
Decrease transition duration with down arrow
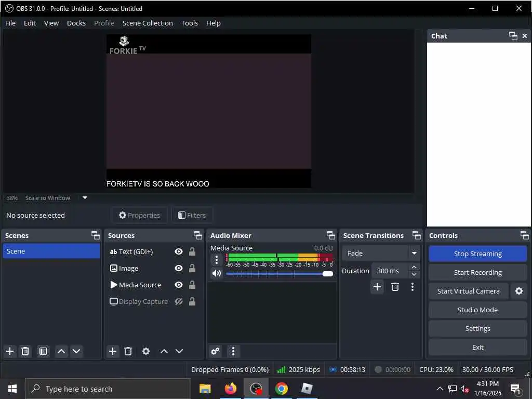pos(414,274)
